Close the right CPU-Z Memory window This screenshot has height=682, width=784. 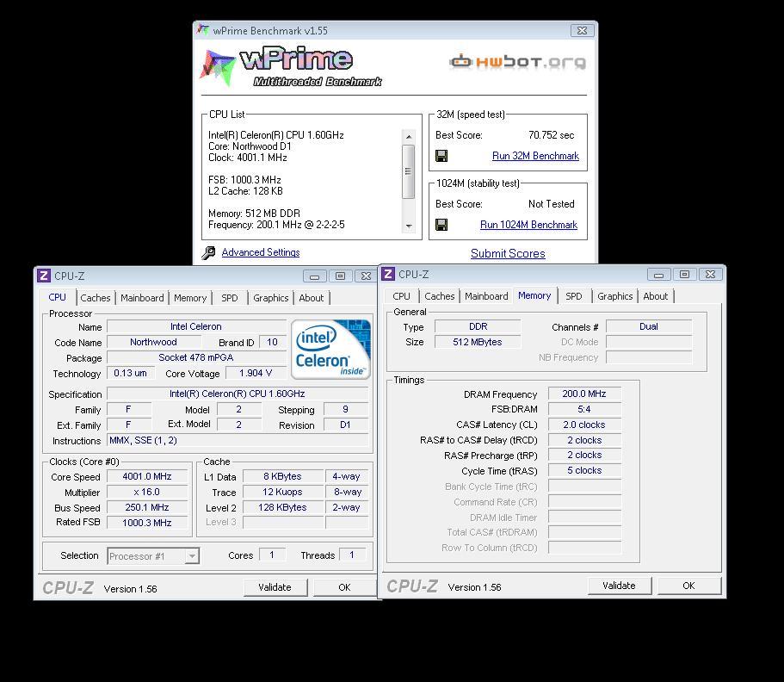tap(711, 275)
